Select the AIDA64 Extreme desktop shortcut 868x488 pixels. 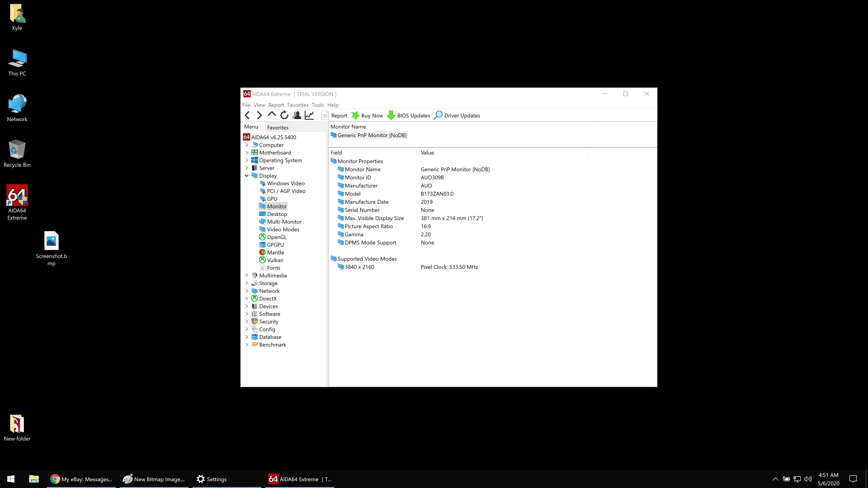pos(17,202)
